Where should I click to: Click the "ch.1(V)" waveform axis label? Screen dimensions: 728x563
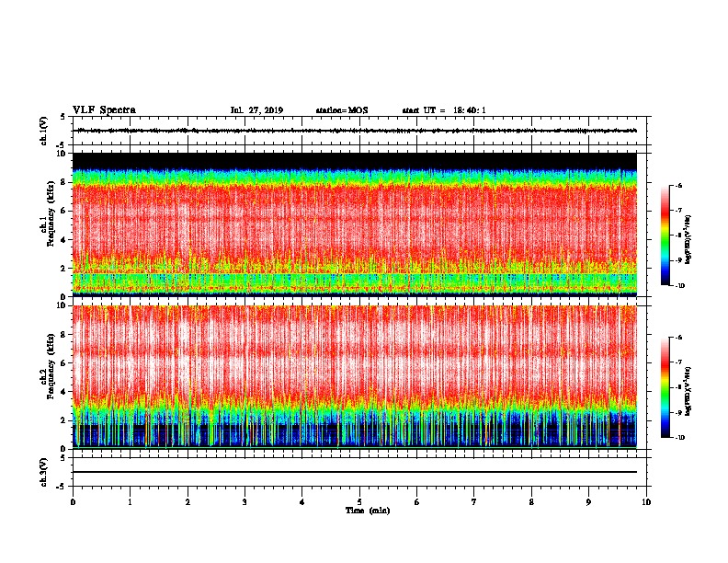coord(43,131)
